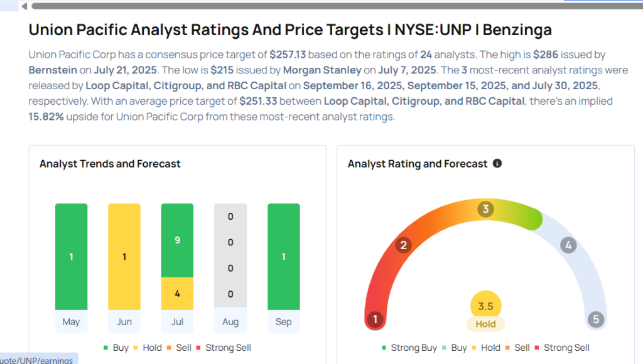This screenshot has height=364, width=643.
Task: Select the May bar in trends chart
Action: (71, 256)
